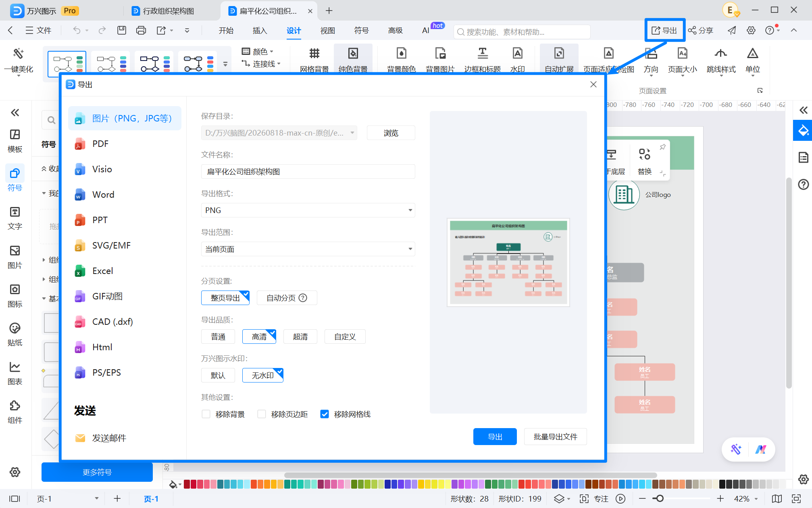Click the 背景图片 background image icon
Viewport: 812px width, 508px height.
coord(440,54)
